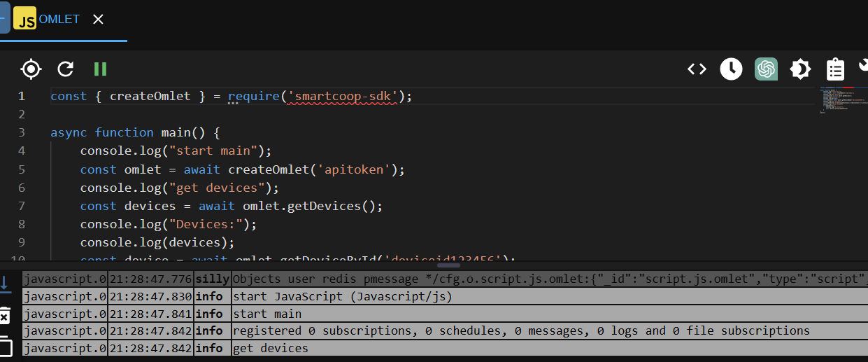Toggle log auto-scroll download arrow icon

click(4, 284)
